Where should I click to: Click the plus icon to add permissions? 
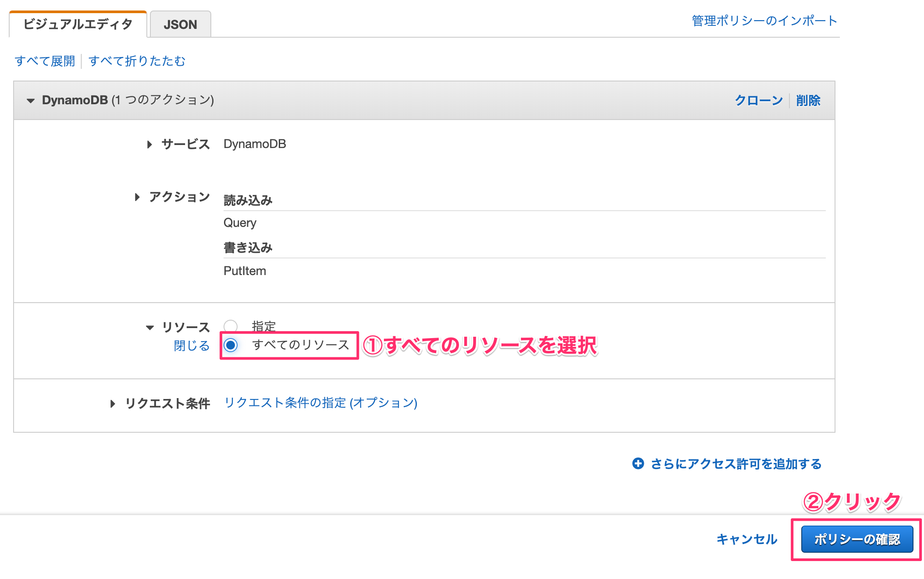(638, 463)
